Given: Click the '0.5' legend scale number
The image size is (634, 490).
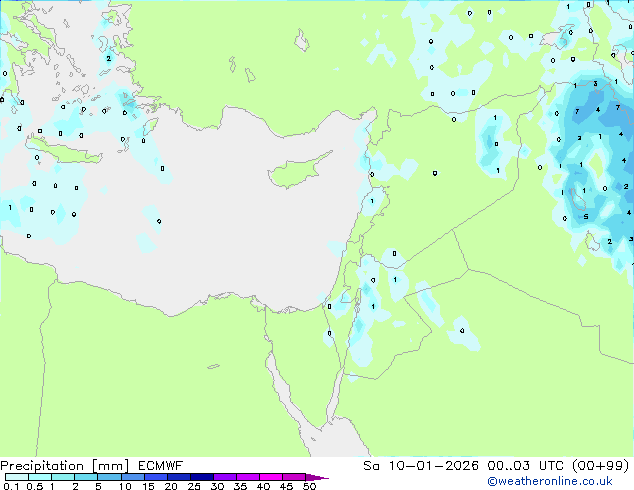Looking at the screenshot, I should 35,486.
